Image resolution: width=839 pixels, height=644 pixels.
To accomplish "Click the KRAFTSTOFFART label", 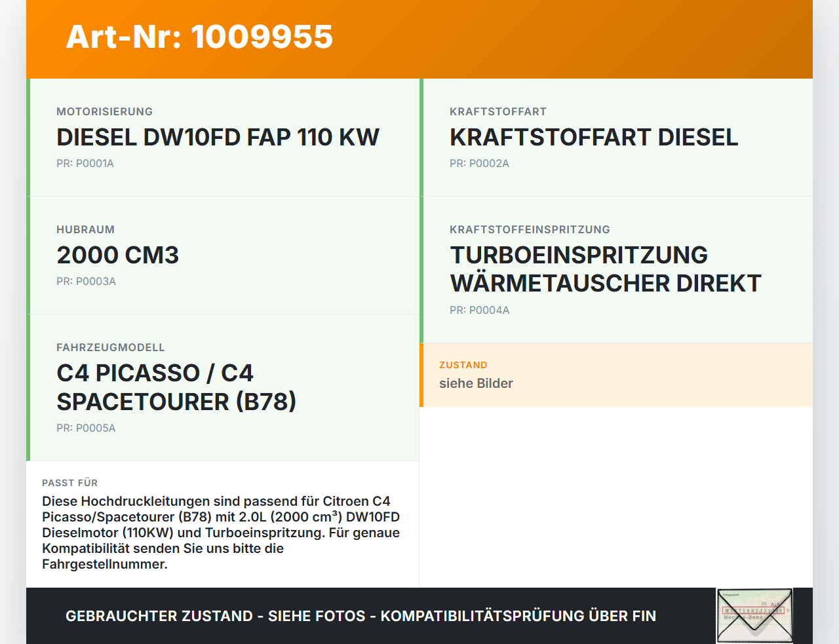I will tap(498, 112).
